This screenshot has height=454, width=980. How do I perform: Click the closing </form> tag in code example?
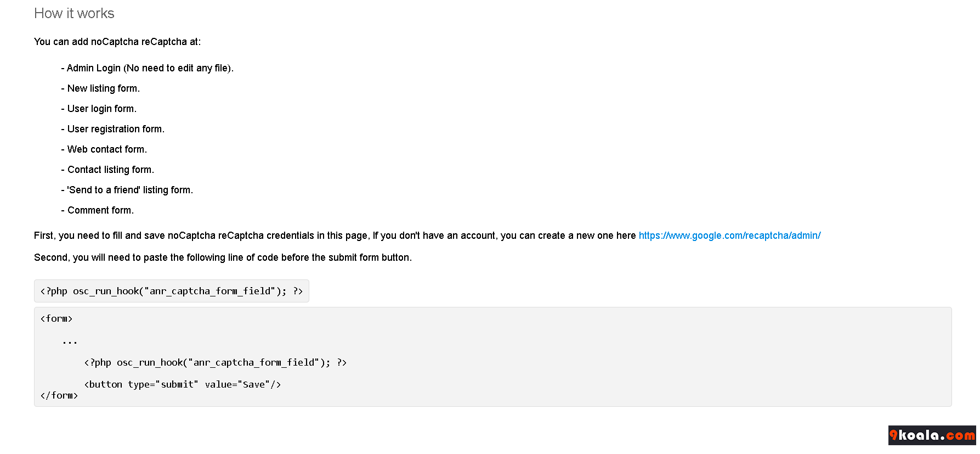coord(59,395)
